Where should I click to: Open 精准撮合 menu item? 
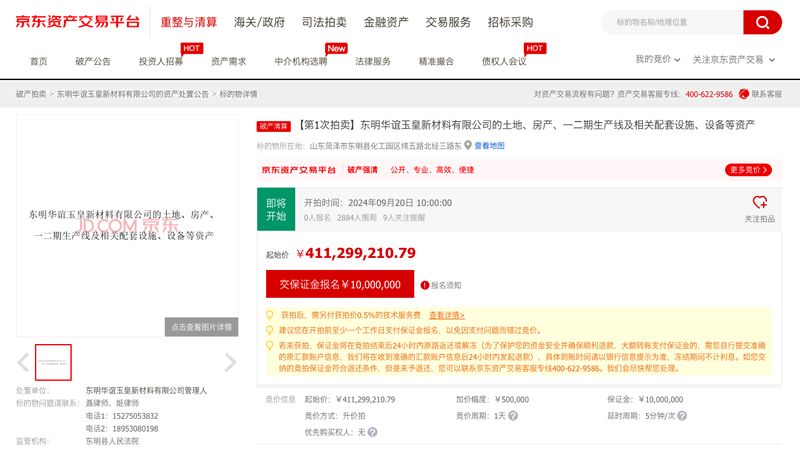[436, 62]
